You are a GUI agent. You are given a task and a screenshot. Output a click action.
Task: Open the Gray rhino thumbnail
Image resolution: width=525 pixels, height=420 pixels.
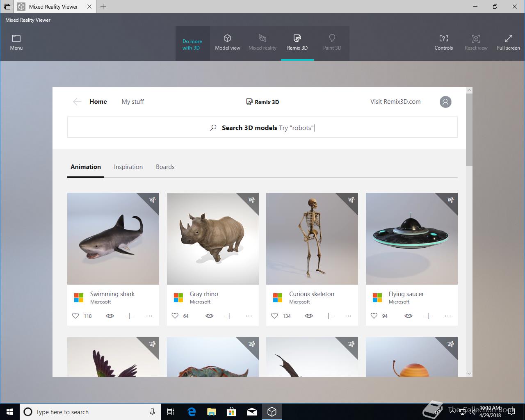tap(213, 239)
